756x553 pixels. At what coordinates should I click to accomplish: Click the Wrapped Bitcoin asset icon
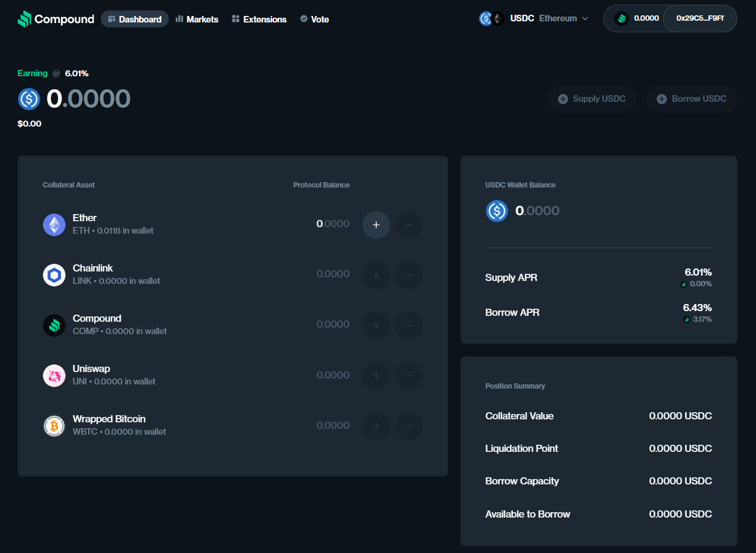click(54, 426)
